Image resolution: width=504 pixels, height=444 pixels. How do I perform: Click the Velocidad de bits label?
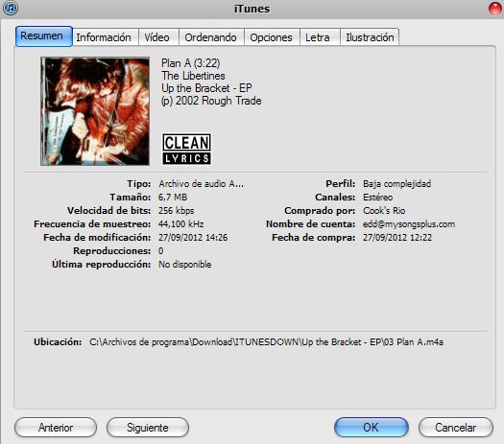pos(109,211)
